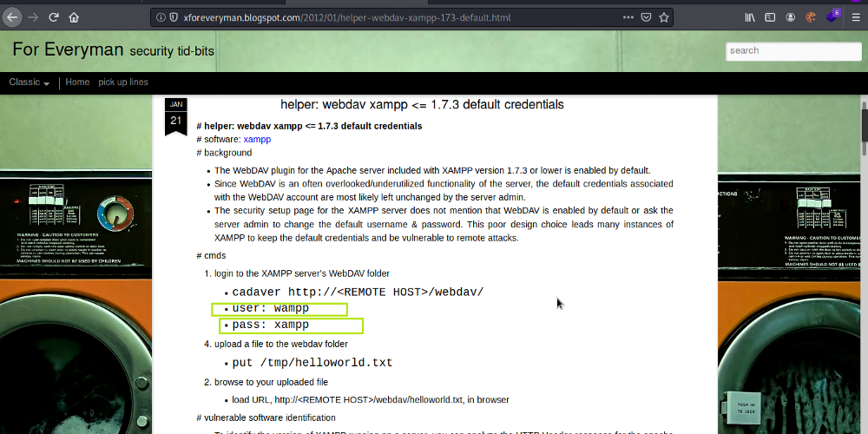The height and width of the screenshot is (434, 868).
Task: Click the post title heading
Action: click(422, 104)
